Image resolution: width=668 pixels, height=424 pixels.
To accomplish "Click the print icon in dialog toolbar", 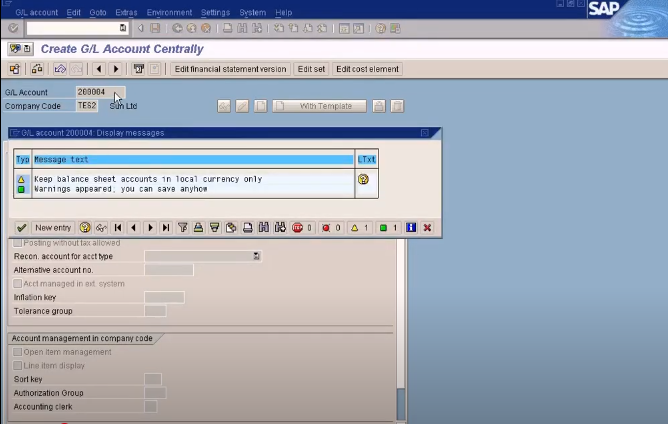I will click(x=248, y=228).
